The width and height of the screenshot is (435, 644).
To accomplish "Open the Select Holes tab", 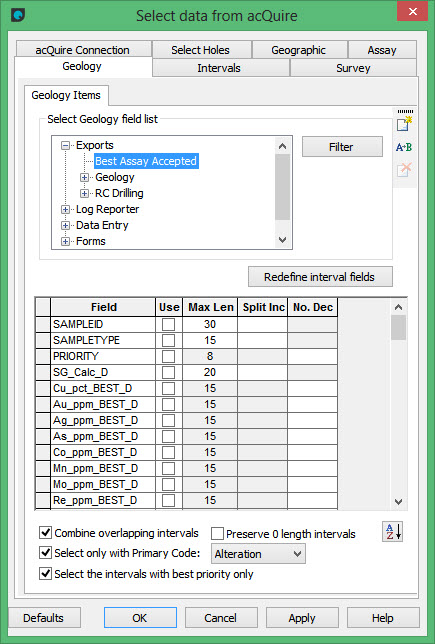I will (200, 50).
